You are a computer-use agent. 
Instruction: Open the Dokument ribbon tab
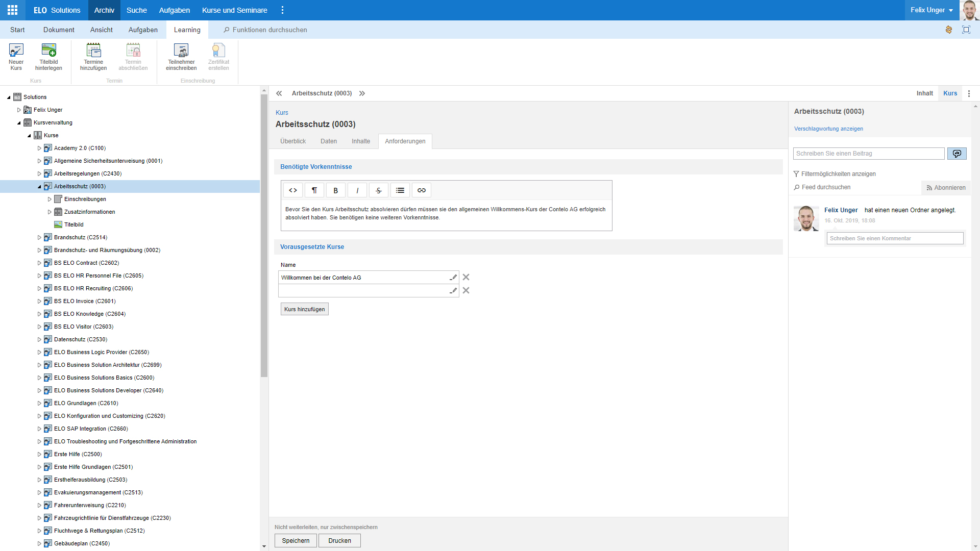pos(59,30)
